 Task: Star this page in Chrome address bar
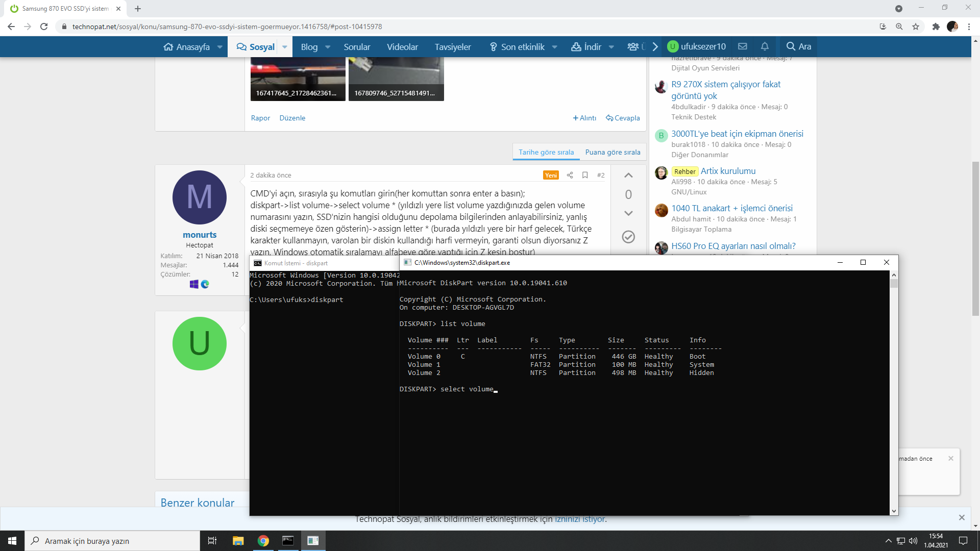916,27
